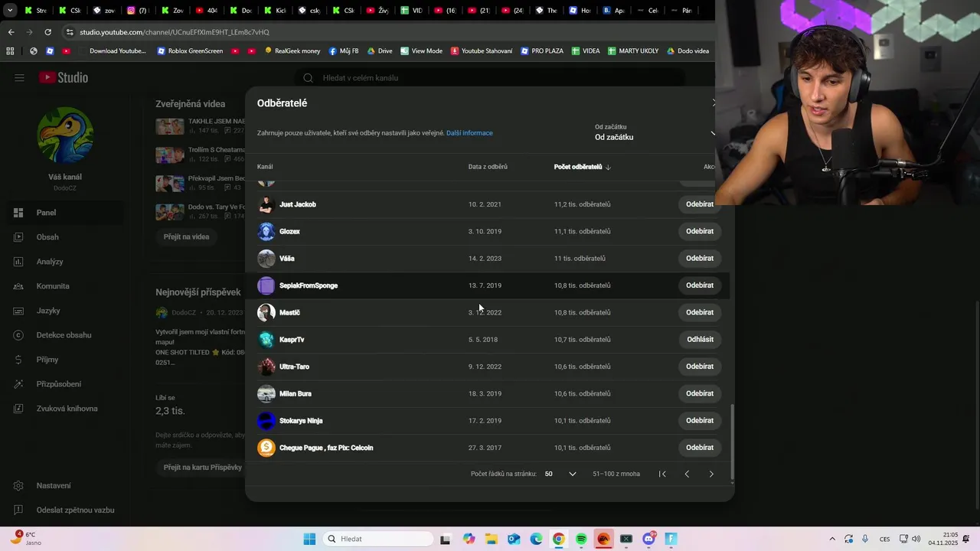The width and height of the screenshot is (980, 551).
Task: Click the subscriber list scrollbar
Action: 732,442
